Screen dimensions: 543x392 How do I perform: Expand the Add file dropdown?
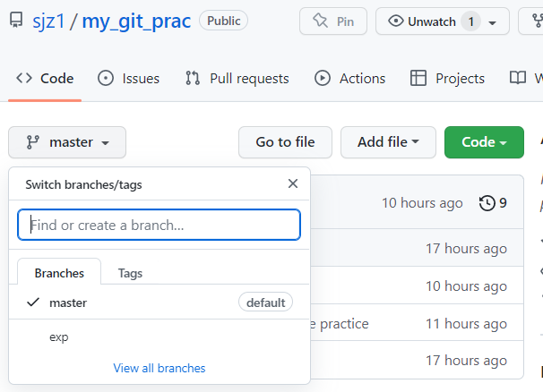point(388,142)
